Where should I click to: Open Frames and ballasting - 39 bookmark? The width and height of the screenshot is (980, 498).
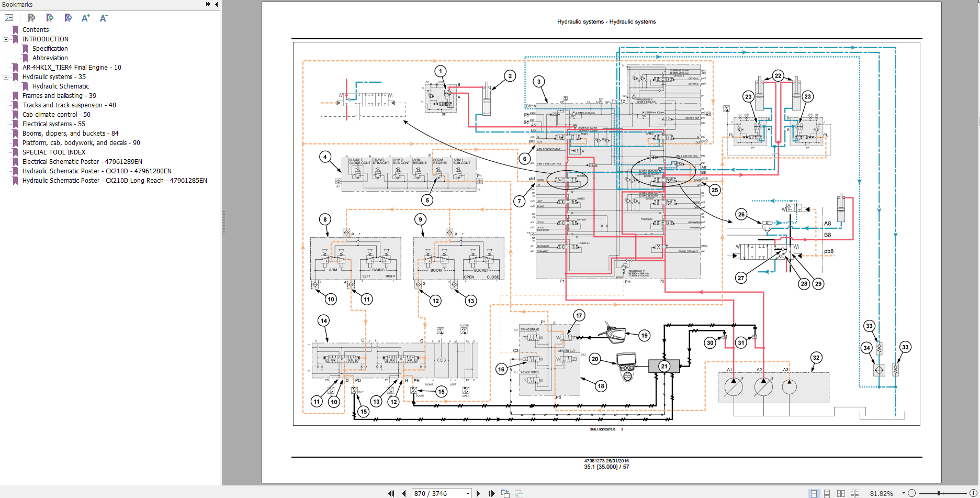pos(59,96)
